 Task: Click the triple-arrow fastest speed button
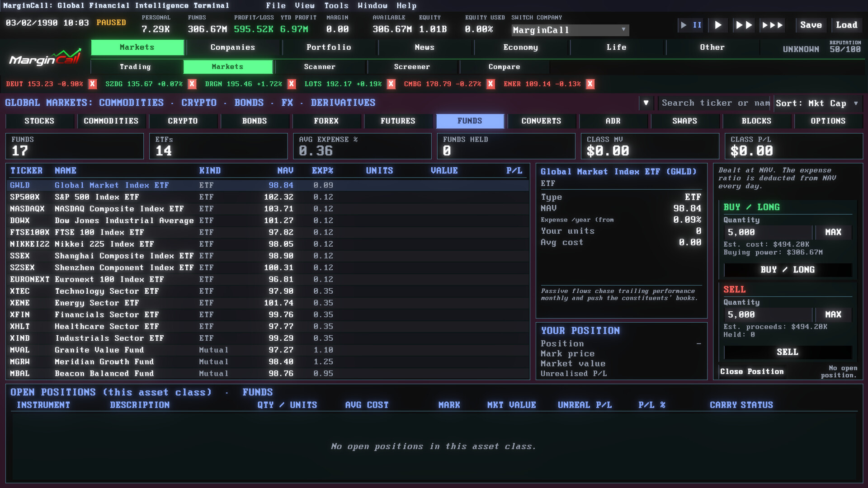click(x=772, y=25)
